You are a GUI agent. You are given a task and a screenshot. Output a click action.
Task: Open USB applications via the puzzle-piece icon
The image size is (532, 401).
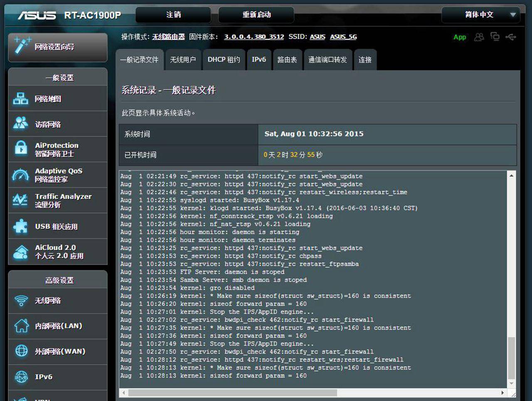point(21,226)
